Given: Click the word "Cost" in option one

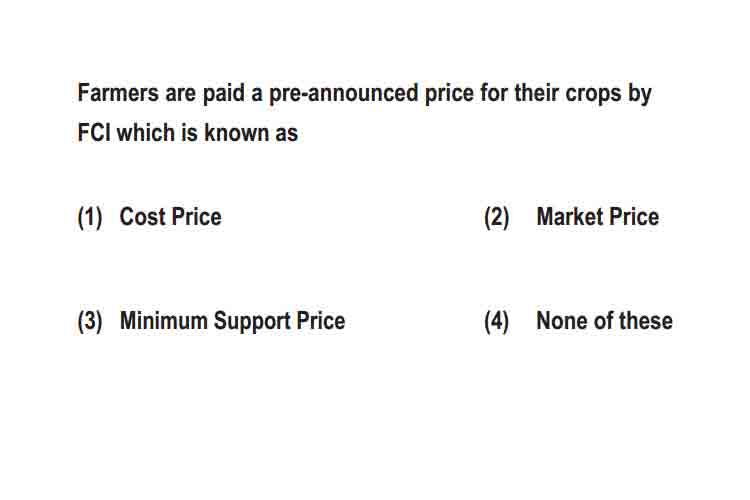Looking at the screenshot, I should pyautogui.click(x=143, y=217).
